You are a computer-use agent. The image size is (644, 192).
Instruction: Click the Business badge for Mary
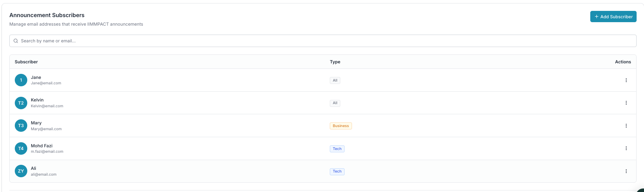[341, 126]
